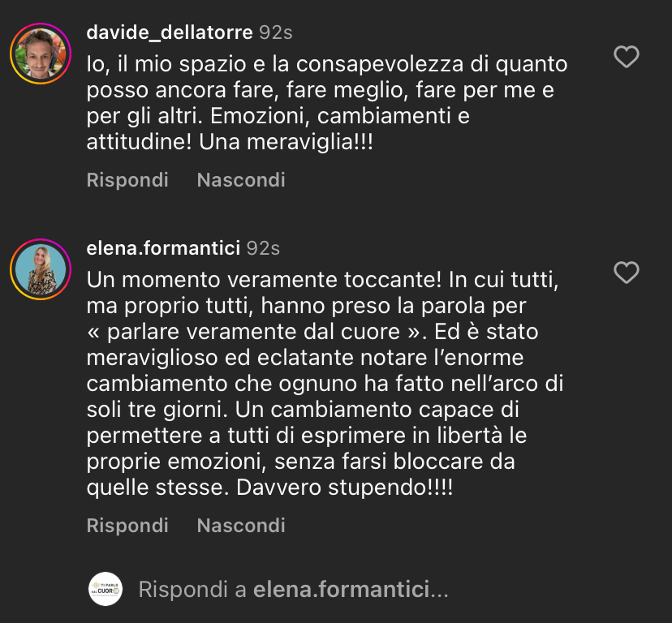Open the davide_dellatorre username link
Viewport: 672px width, 623px height.
(x=169, y=32)
